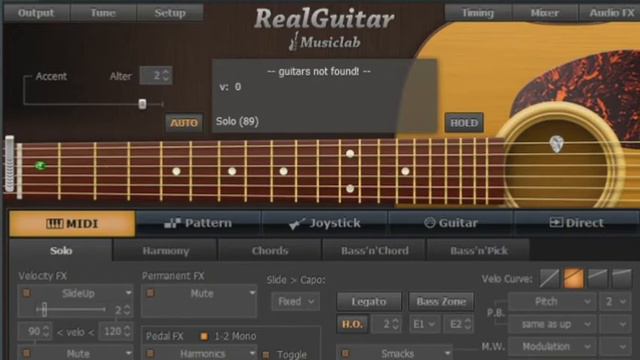Screen dimensions: 640x360
Task: Open the Pitch P.B. dropdown
Action: click(552, 302)
